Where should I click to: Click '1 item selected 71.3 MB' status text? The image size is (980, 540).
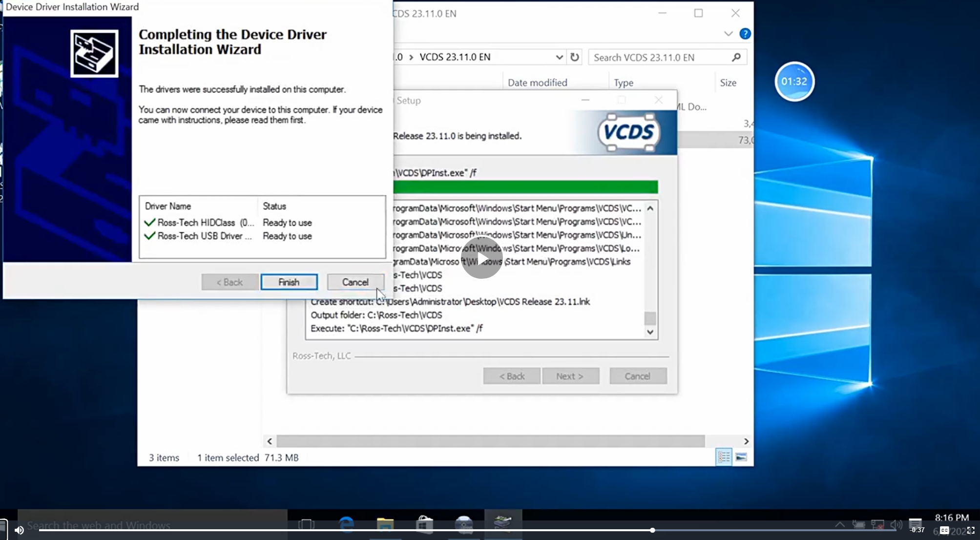(x=248, y=457)
